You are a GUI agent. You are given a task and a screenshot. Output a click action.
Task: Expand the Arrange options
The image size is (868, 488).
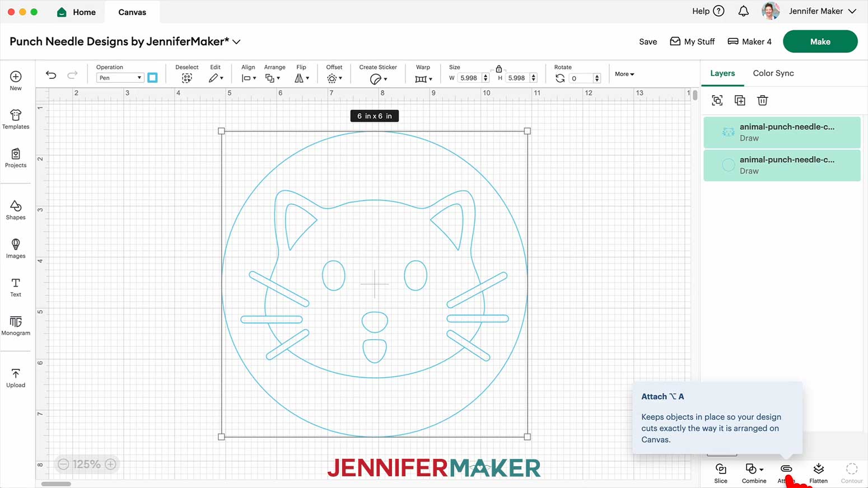pos(273,78)
